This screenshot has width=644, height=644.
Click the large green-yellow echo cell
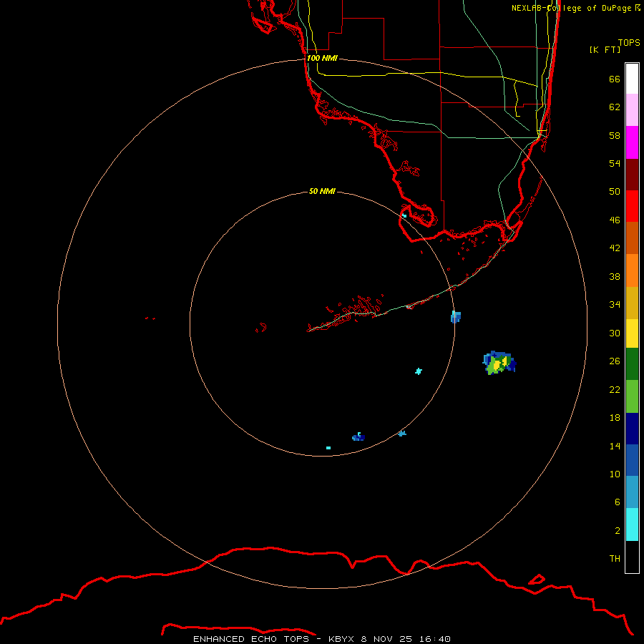point(499,363)
